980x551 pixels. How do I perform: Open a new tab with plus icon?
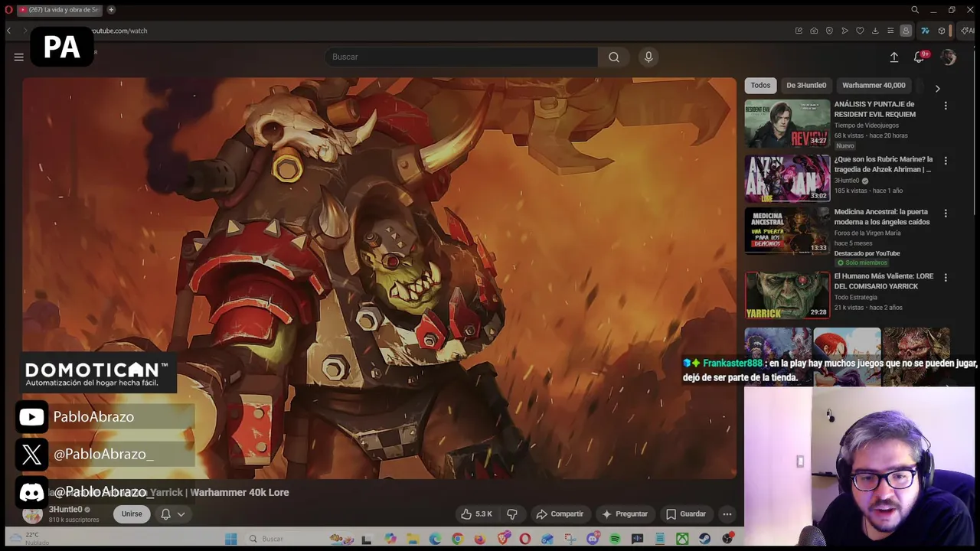111,10
